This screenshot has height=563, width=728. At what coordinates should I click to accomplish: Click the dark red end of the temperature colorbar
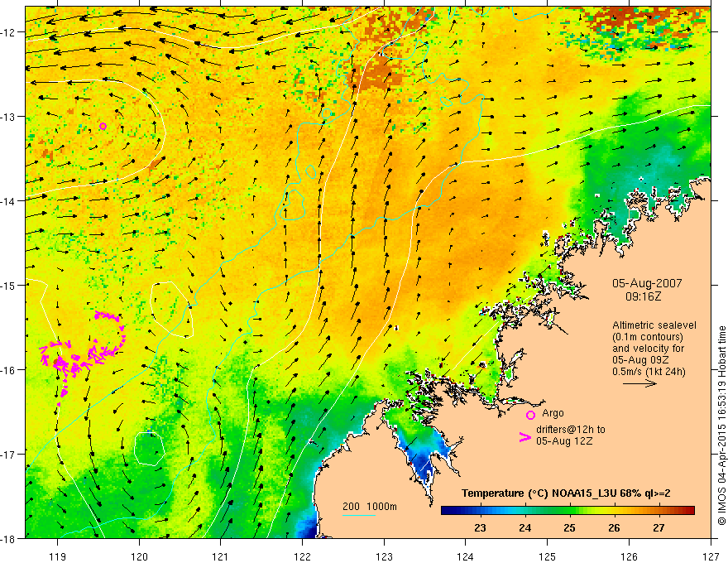pos(689,511)
